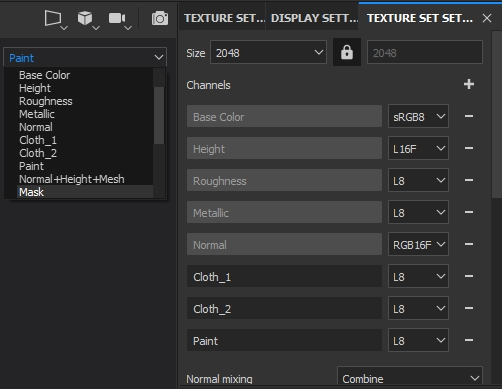Open the RGB16F format dropdown for Normal
The image size is (502, 389).
pyautogui.click(x=418, y=244)
